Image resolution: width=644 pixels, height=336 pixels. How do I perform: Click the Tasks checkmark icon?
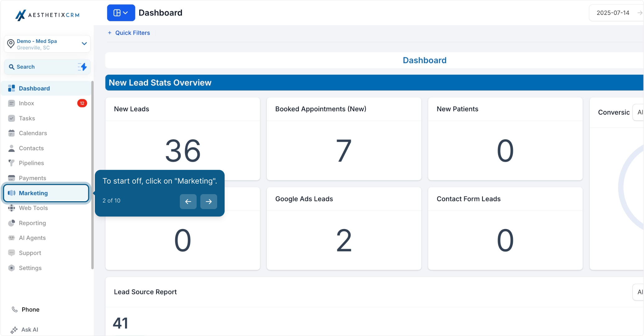tap(12, 118)
